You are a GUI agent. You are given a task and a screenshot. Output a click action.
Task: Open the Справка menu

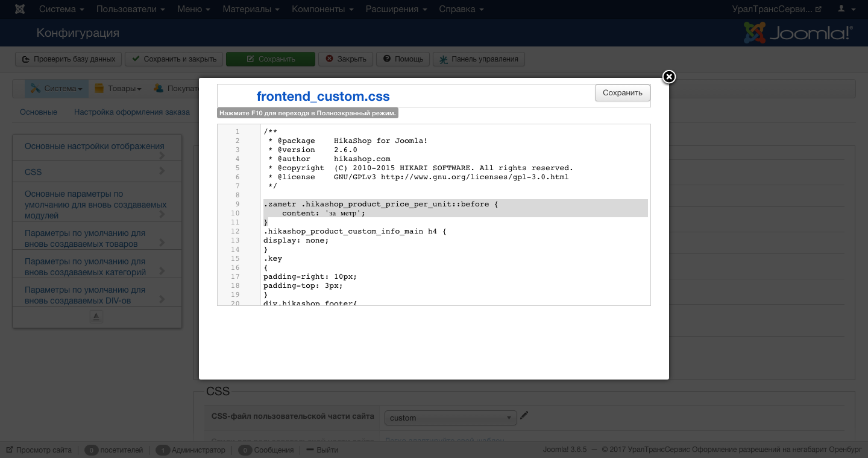point(461,9)
